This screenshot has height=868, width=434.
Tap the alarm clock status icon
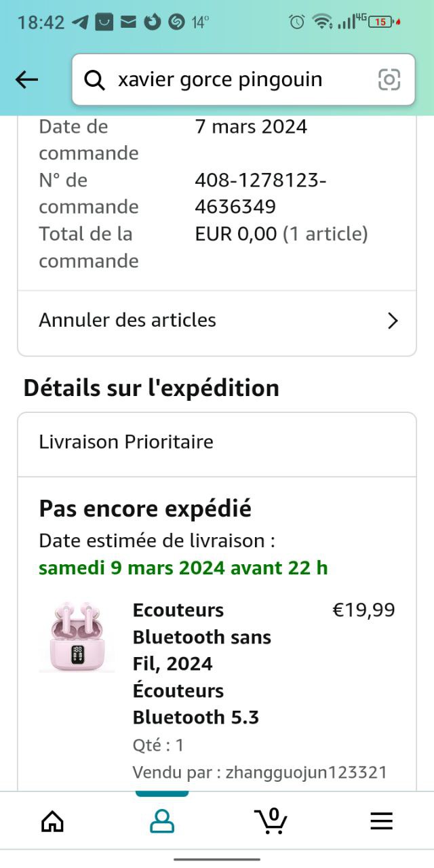click(296, 22)
